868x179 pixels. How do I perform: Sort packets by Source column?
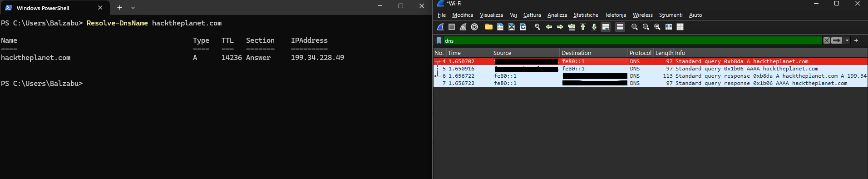pos(526,53)
